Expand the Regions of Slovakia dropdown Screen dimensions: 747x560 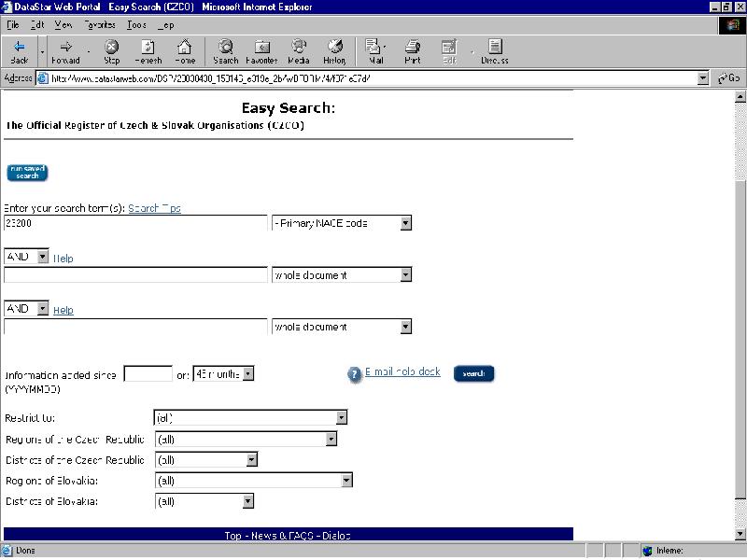(x=346, y=481)
